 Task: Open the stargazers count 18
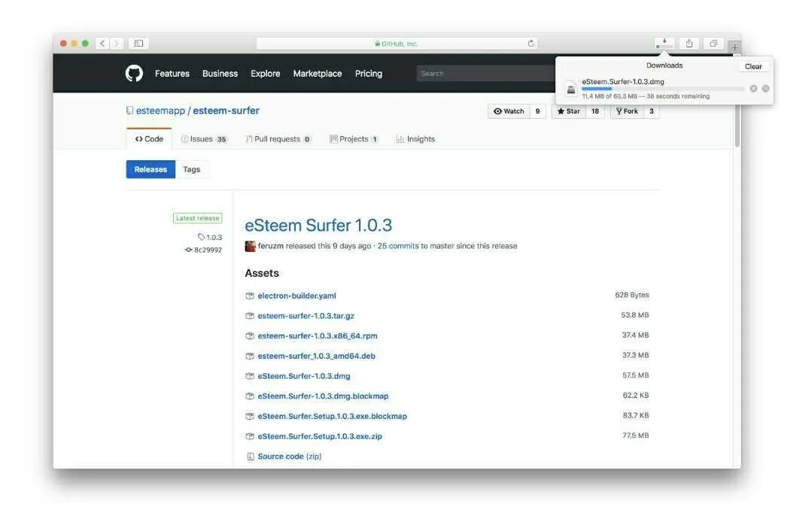click(595, 111)
